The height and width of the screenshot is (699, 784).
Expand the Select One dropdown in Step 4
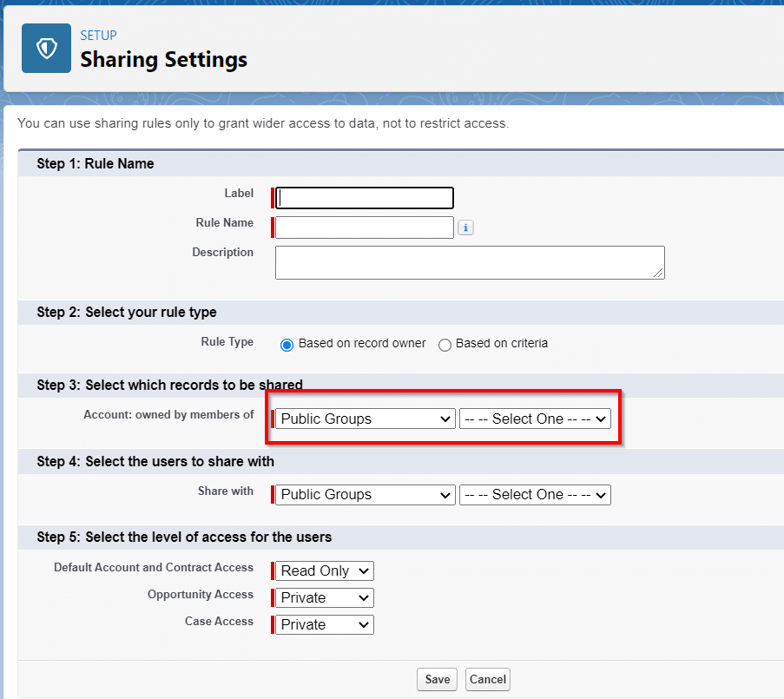tap(535, 494)
